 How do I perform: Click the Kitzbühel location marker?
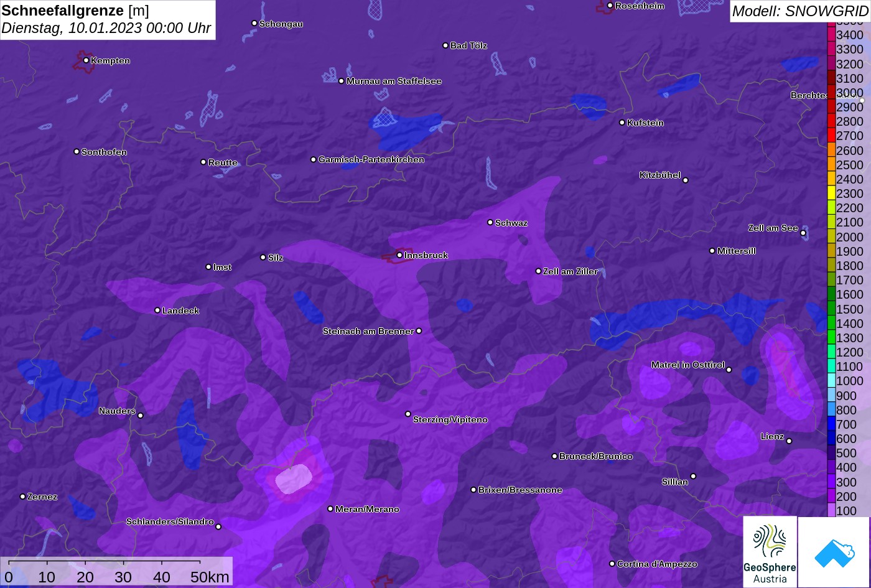pyautogui.click(x=686, y=180)
